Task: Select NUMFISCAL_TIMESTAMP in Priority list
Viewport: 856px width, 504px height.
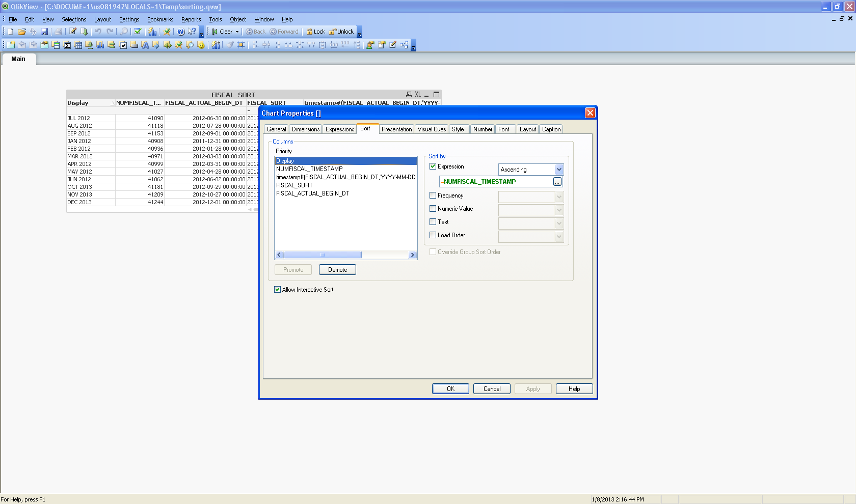Action: [x=345, y=169]
